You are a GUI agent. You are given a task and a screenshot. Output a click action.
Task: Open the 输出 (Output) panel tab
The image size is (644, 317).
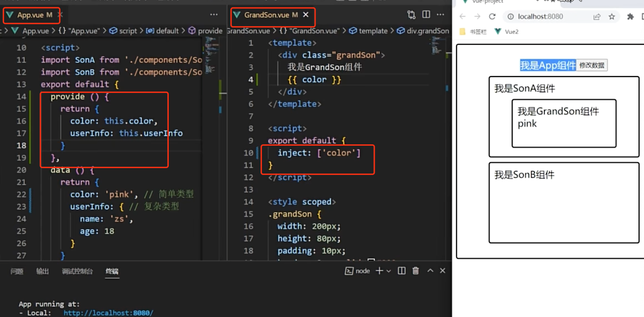click(43, 271)
